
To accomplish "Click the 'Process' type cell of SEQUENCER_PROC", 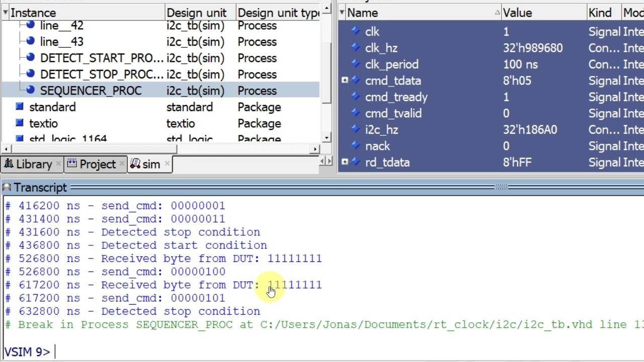I will point(257,90).
